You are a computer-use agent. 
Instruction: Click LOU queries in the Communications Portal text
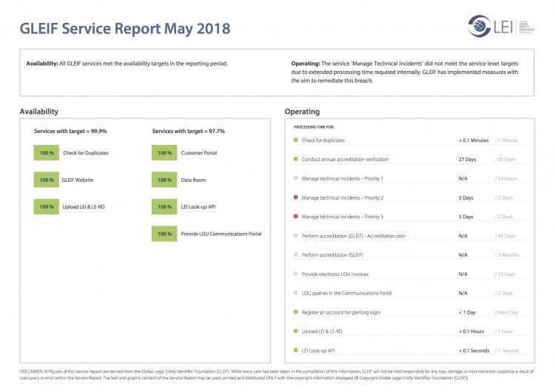click(349, 293)
